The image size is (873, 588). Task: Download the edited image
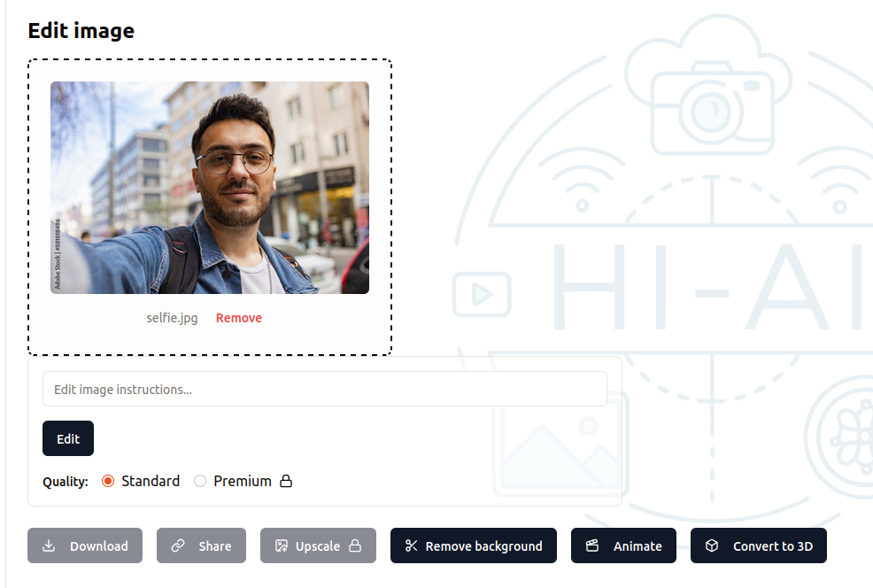85,545
